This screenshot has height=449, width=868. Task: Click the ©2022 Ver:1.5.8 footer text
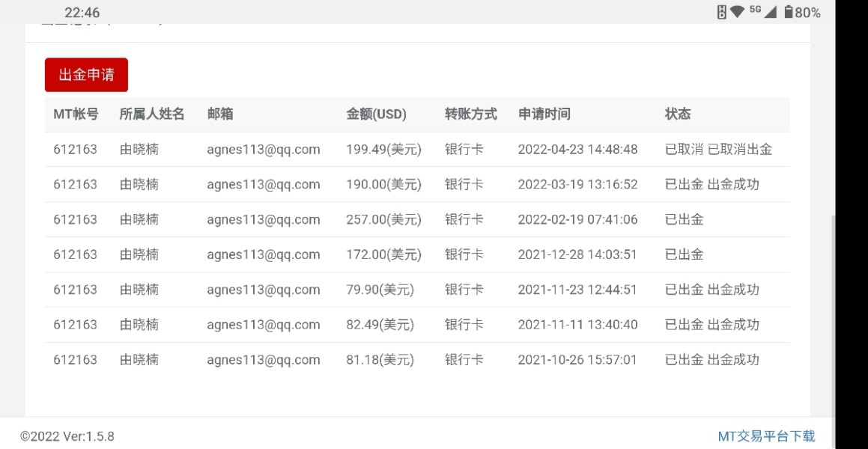(x=67, y=436)
